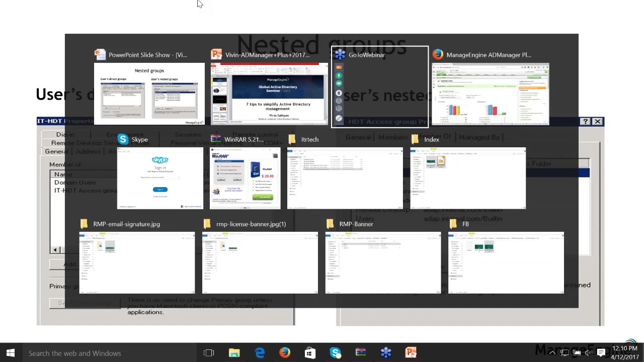Open WinRAR from the taskbar
This screenshot has height=362, width=644.
pos(361,353)
